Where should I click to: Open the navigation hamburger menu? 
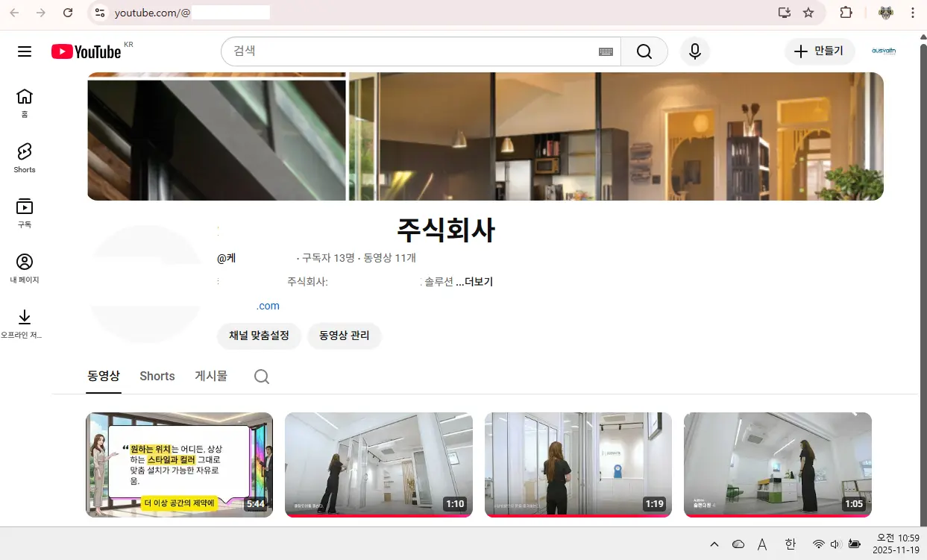[x=25, y=51]
